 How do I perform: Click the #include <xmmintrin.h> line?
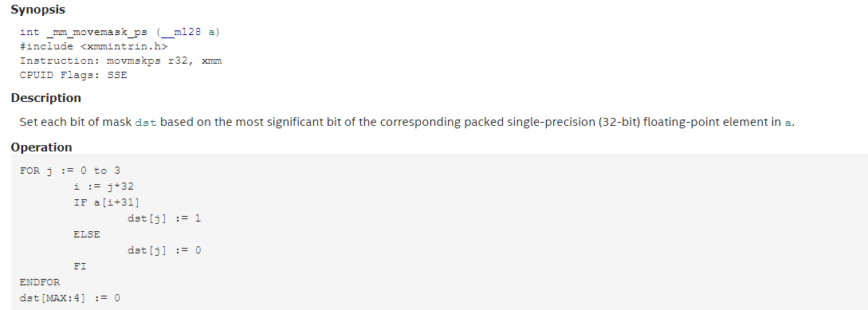pyautogui.click(x=93, y=46)
